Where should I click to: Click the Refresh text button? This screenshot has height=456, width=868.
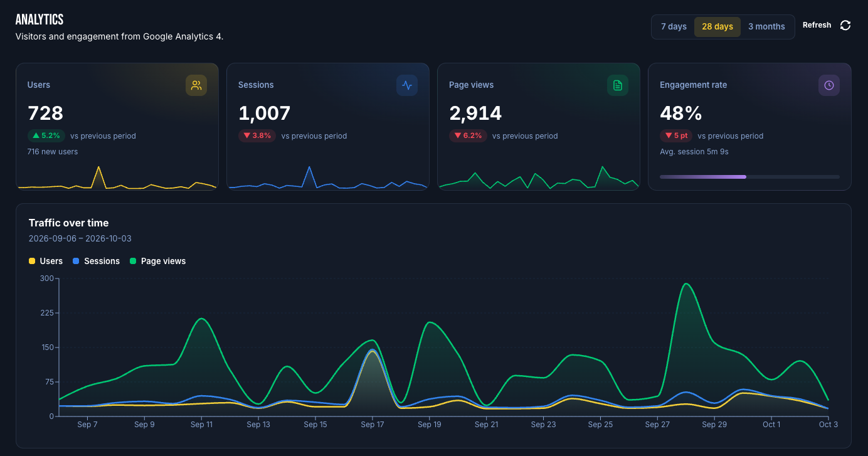coord(817,25)
